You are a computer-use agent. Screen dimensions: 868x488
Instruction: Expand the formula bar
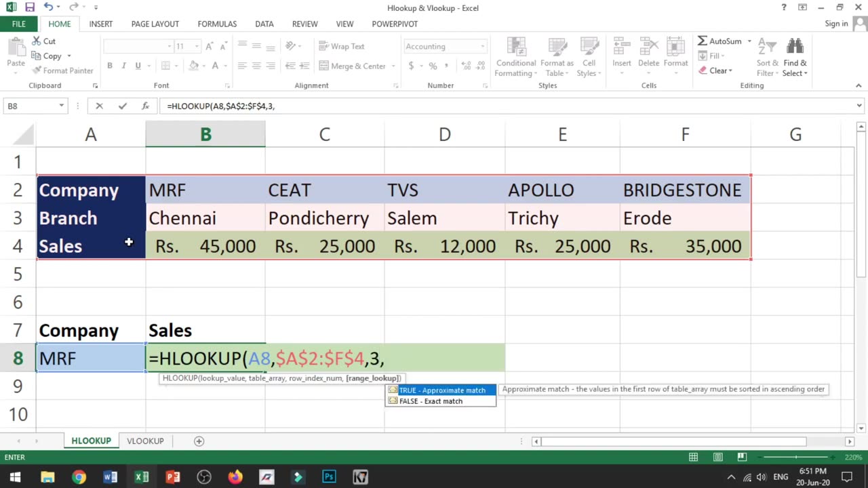859,106
